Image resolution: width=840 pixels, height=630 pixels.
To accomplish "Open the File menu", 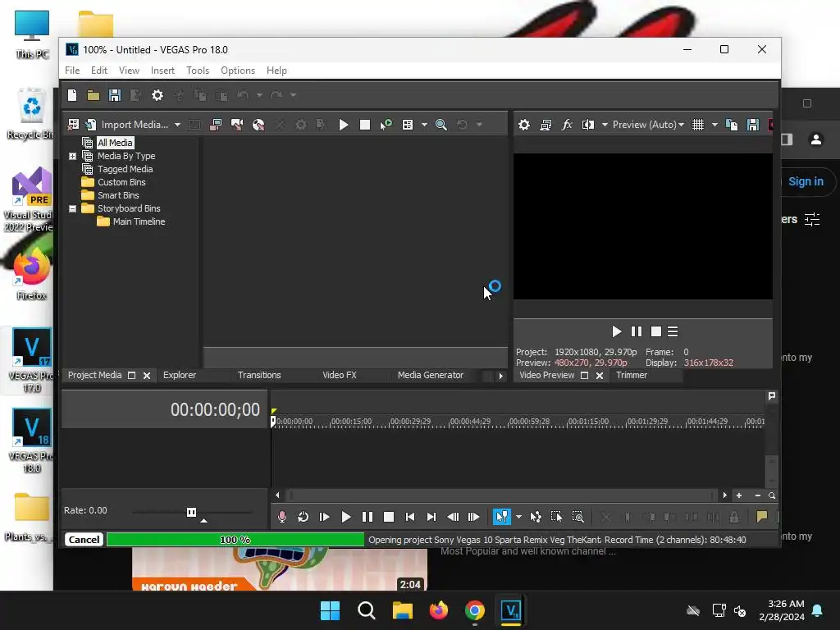I will (x=72, y=71).
